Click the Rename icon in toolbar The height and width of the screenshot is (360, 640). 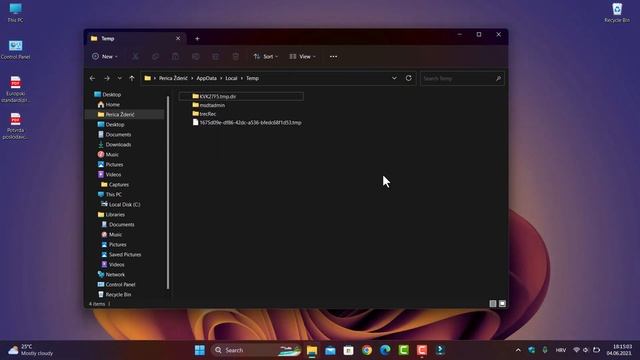(x=196, y=56)
